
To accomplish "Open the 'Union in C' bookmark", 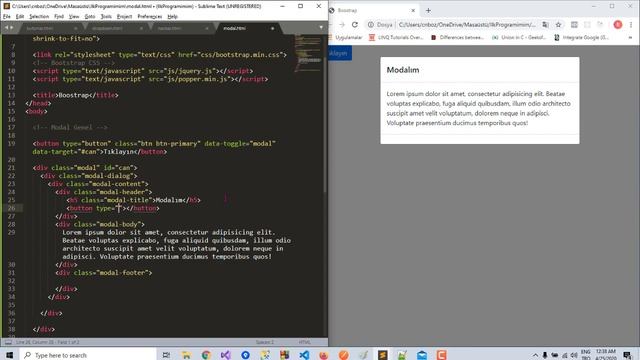I will 519,38.
